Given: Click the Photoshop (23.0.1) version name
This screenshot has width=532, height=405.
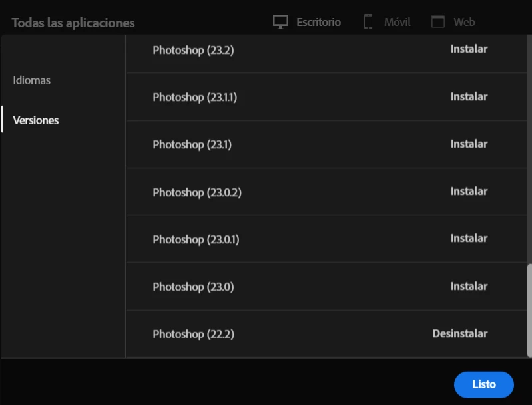Looking at the screenshot, I should [196, 239].
